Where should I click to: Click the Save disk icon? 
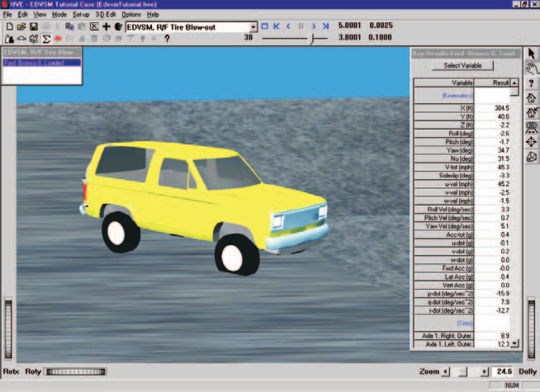coord(33,26)
